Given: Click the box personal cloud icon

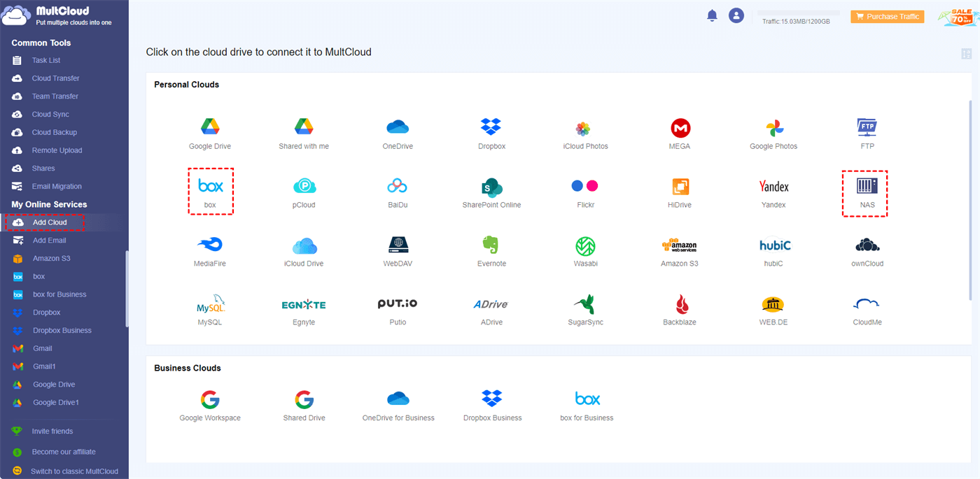Looking at the screenshot, I should coord(210,186).
